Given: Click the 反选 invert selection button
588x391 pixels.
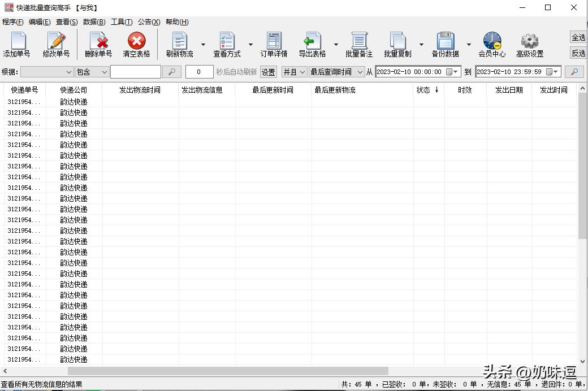Looking at the screenshot, I should (578, 53).
